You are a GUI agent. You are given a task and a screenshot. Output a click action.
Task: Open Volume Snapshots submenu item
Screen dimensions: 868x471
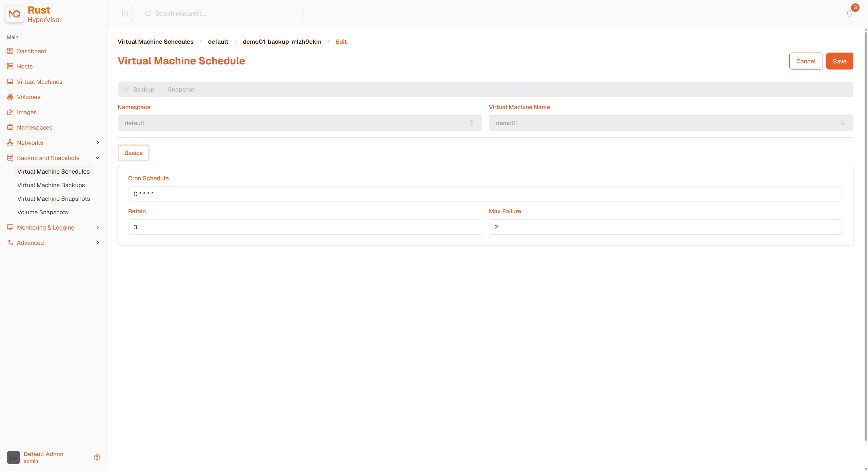[x=43, y=212]
